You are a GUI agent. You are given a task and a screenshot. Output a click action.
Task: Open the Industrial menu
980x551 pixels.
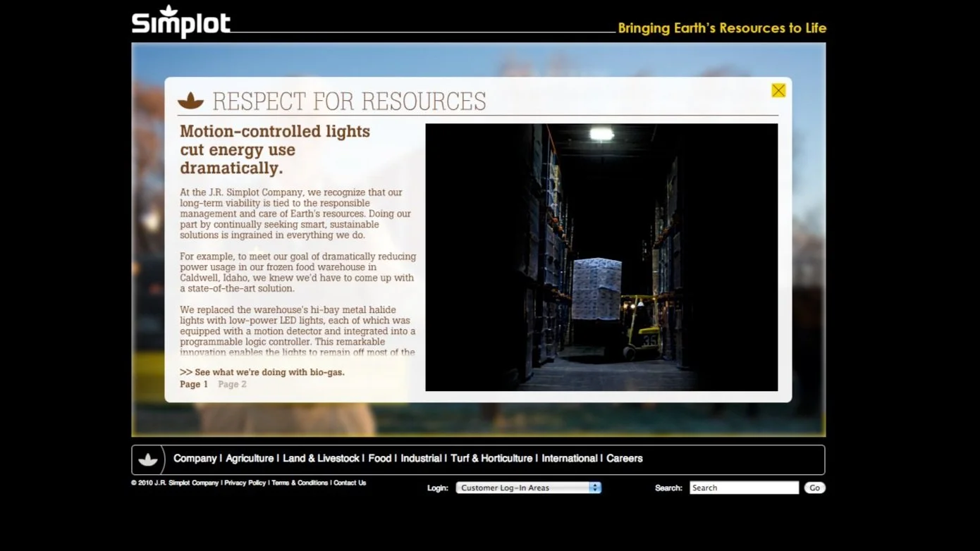pyautogui.click(x=421, y=458)
